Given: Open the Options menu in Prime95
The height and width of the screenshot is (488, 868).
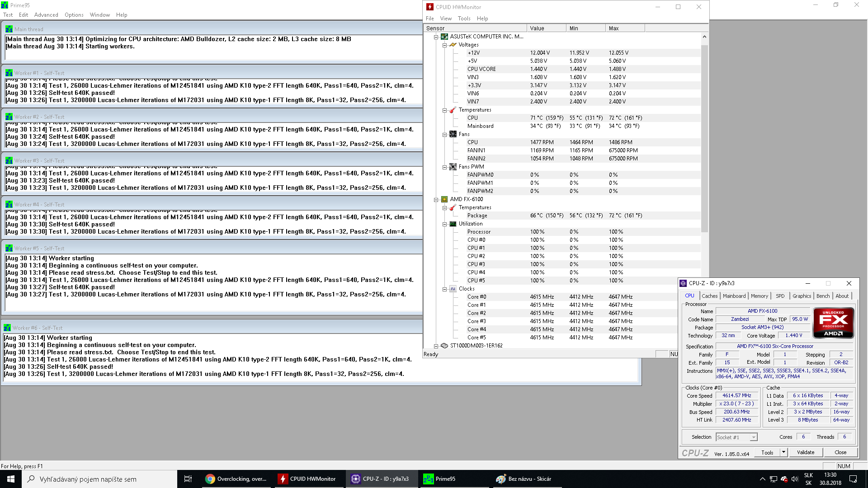Looking at the screenshot, I should [x=74, y=15].
